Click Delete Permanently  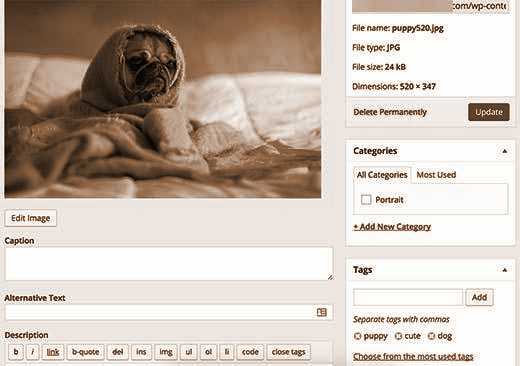click(390, 112)
